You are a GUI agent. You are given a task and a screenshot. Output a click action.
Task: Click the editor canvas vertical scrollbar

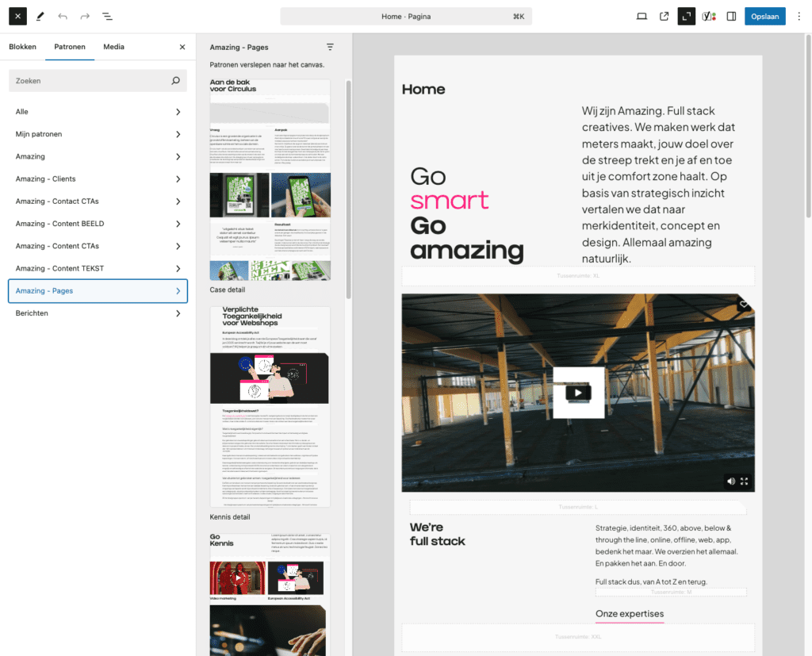tap(808, 127)
